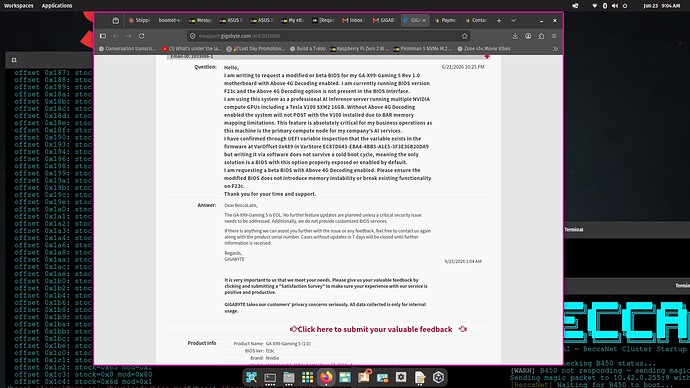690x388 pixels.
Task: Switch to the Payment tab
Action: click(x=445, y=21)
